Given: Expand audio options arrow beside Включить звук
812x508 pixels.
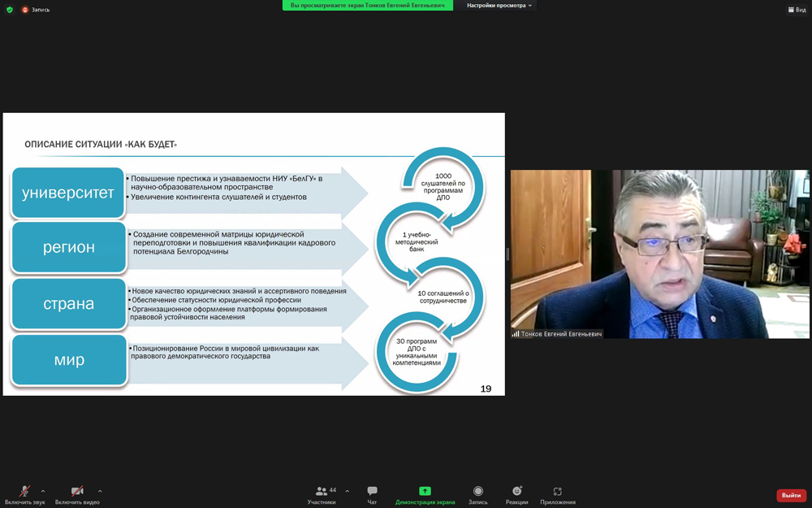Looking at the screenshot, I should [43, 491].
